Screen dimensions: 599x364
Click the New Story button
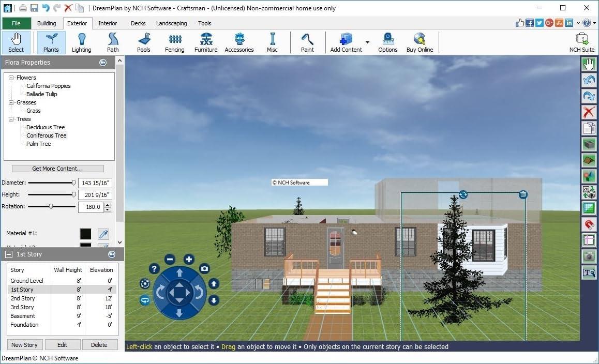[24, 344]
